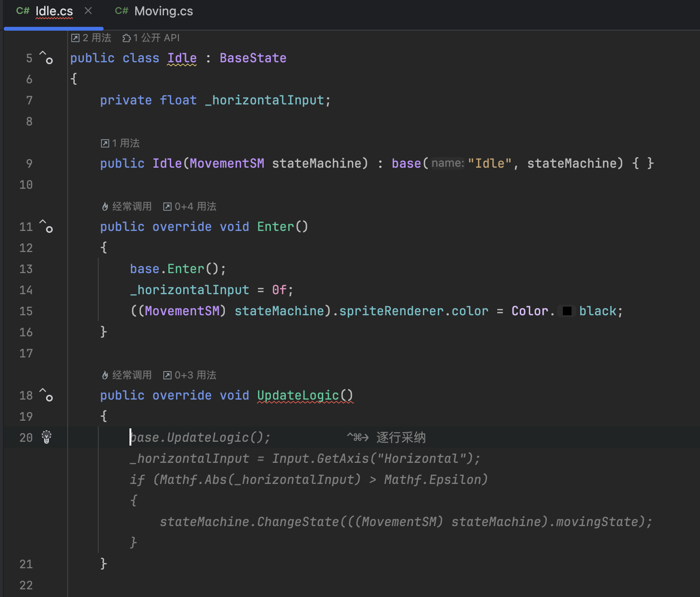Viewport: 700px width, 597px height.
Task: Click the MovementSM type in constructor parameters
Action: (227, 163)
